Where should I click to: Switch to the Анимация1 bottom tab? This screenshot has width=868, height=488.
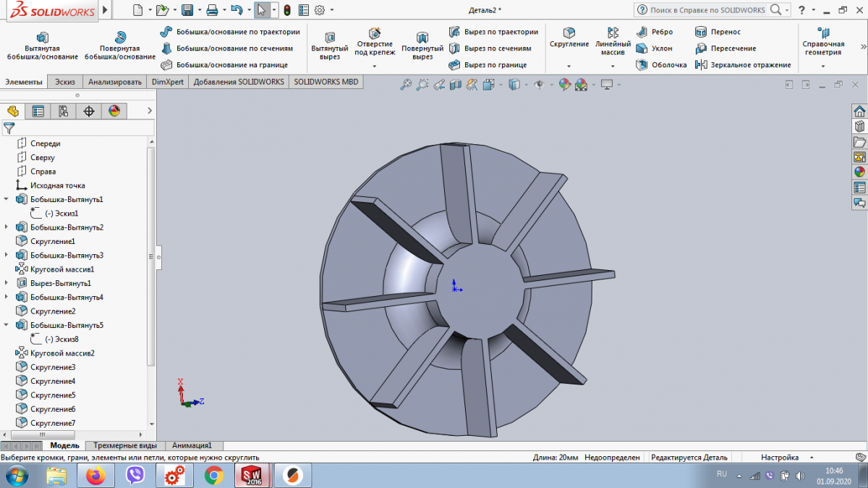pyautogui.click(x=192, y=446)
